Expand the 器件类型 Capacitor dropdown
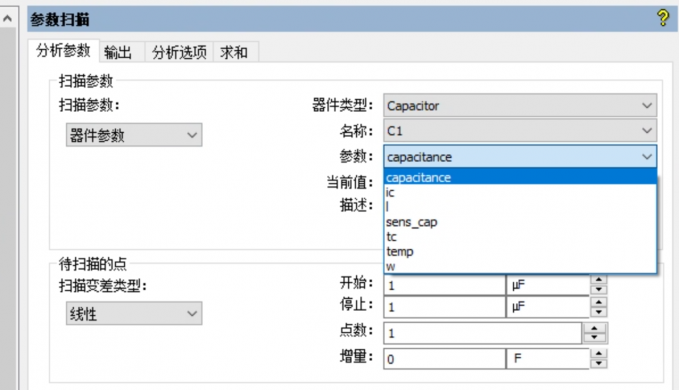The height and width of the screenshot is (390, 679). click(x=520, y=106)
